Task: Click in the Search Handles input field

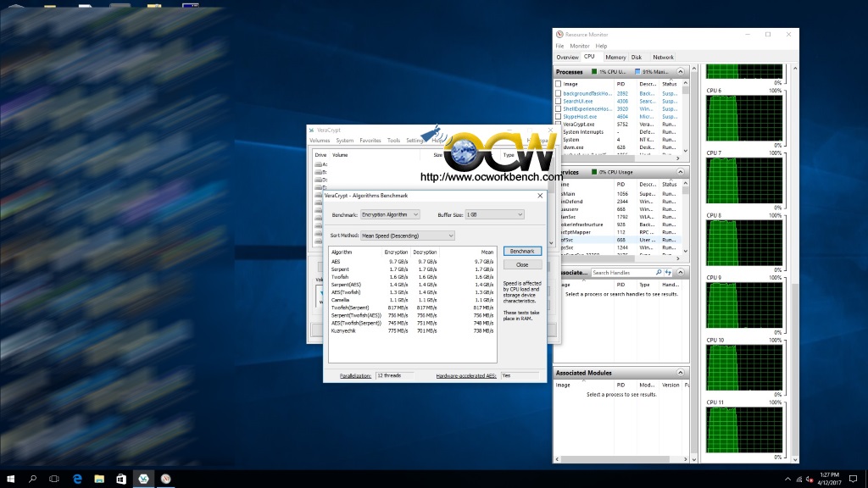Action: (x=623, y=273)
